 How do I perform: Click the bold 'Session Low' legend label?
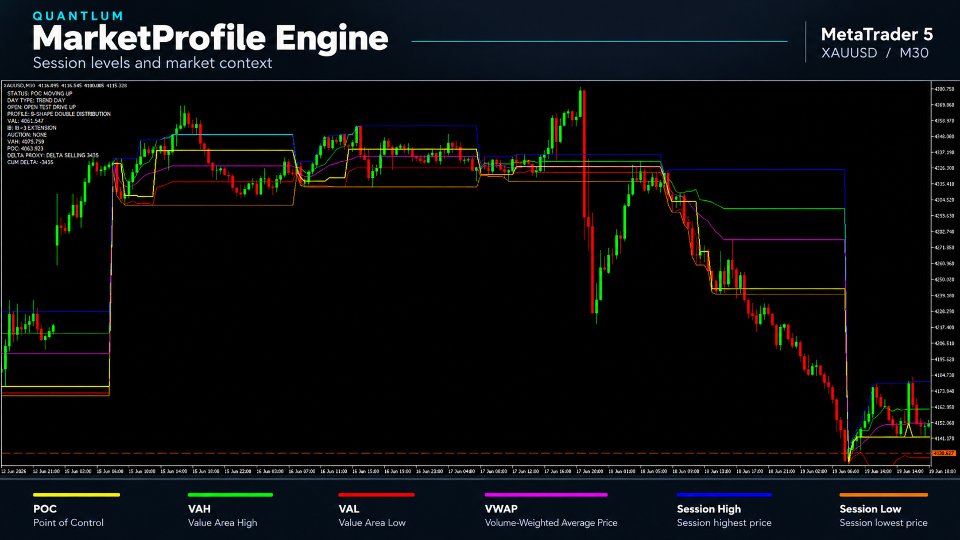870,509
